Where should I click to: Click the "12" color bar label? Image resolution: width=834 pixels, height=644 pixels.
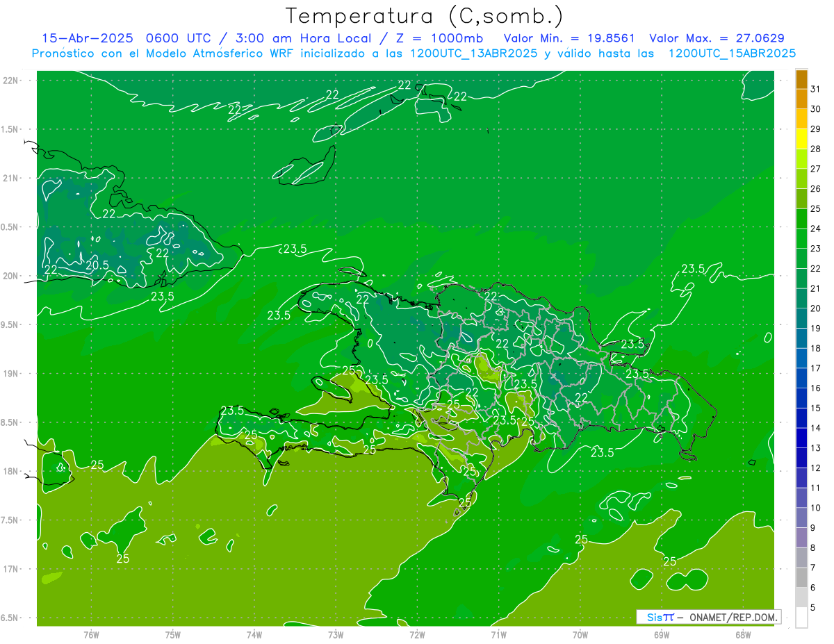click(x=816, y=468)
